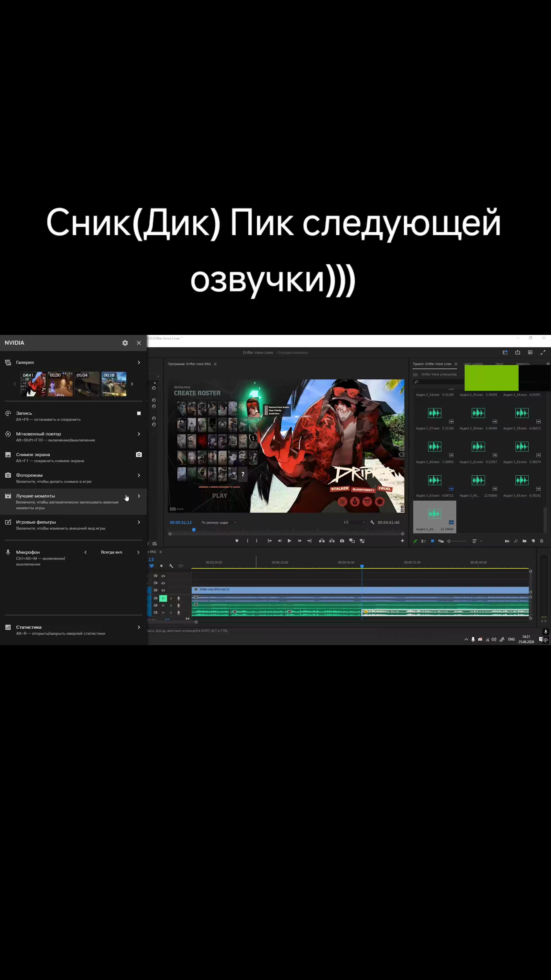Show more panel tabs with double chevron
551x980 pixels.
(548, 364)
